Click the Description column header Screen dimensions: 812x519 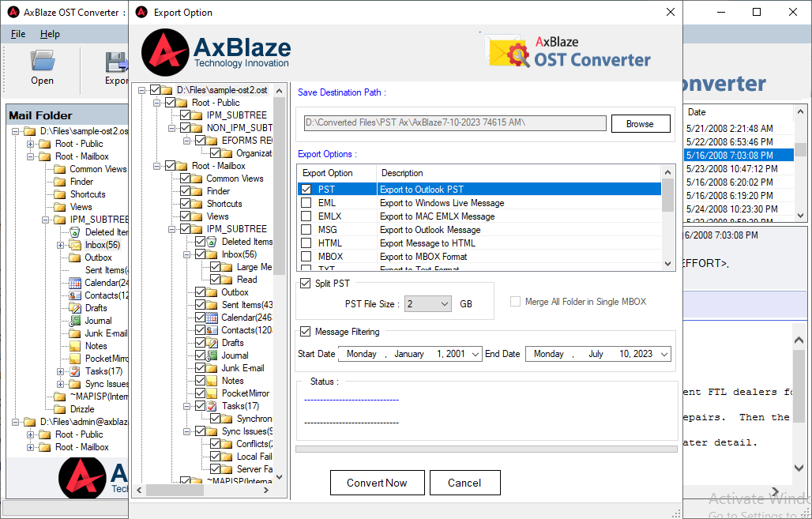point(519,173)
